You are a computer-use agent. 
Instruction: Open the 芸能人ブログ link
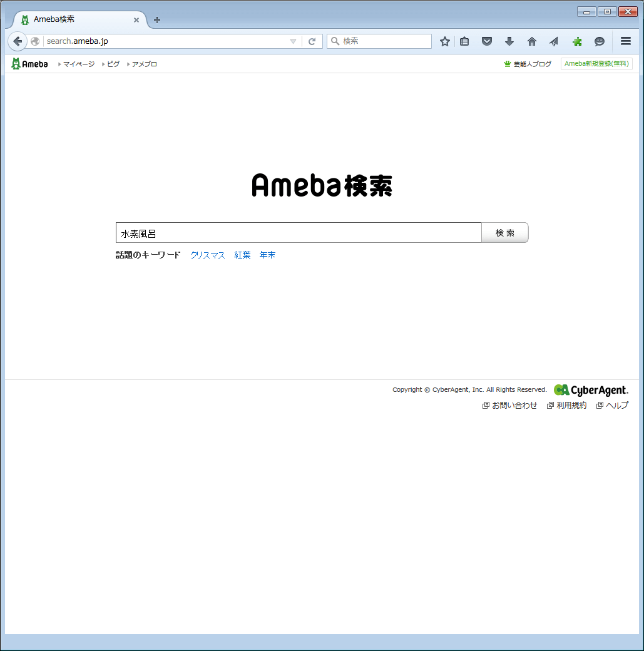click(x=533, y=64)
